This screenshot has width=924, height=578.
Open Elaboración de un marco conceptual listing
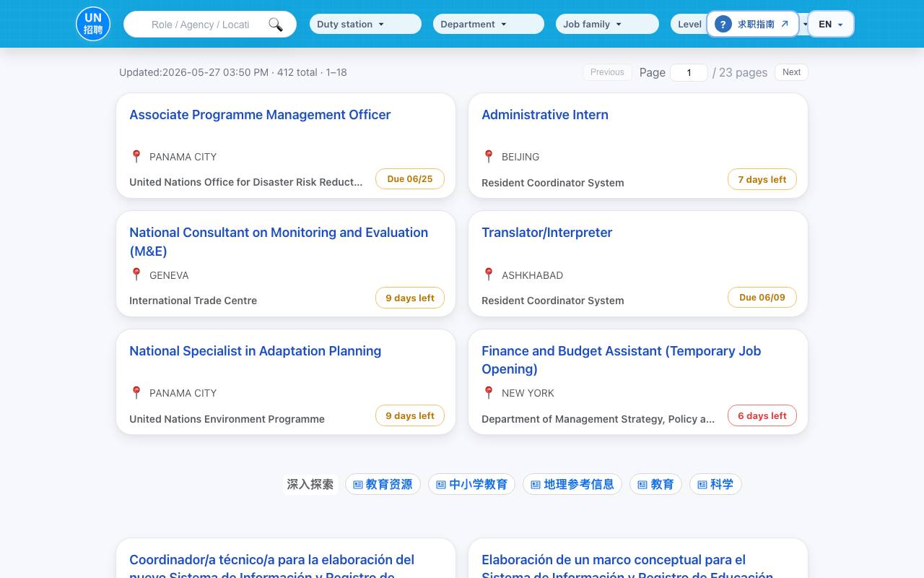627,567
